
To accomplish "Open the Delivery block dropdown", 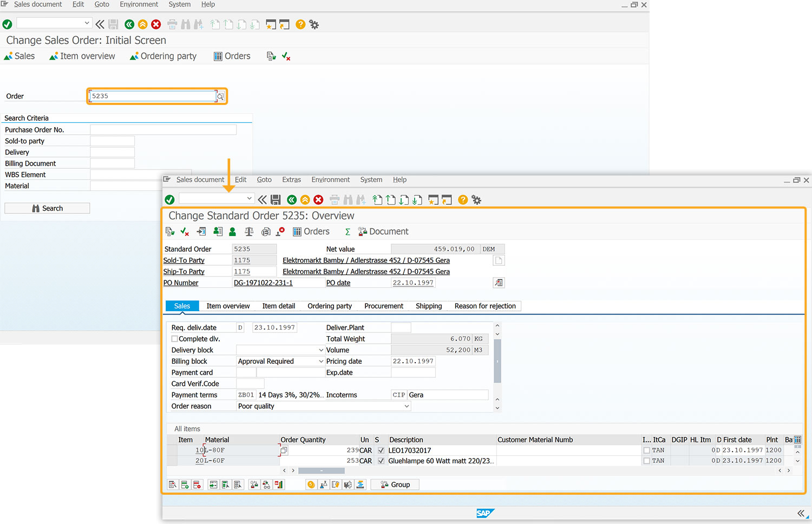I will pyautogui.click(x=321, y=350).
